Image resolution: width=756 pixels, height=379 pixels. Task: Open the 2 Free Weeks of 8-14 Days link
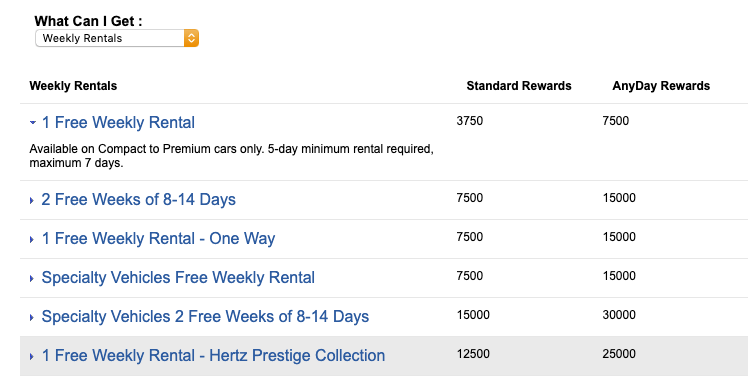click(138, 200)
